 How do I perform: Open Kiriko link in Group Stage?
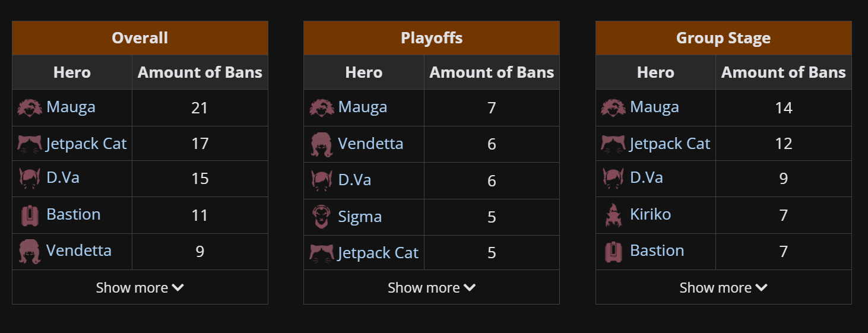(651, 214)
